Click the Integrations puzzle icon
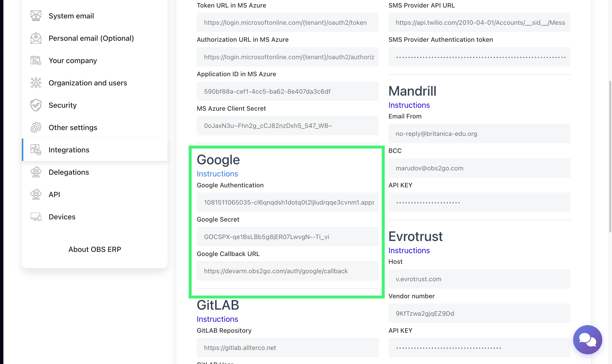 tap(36, 150)
